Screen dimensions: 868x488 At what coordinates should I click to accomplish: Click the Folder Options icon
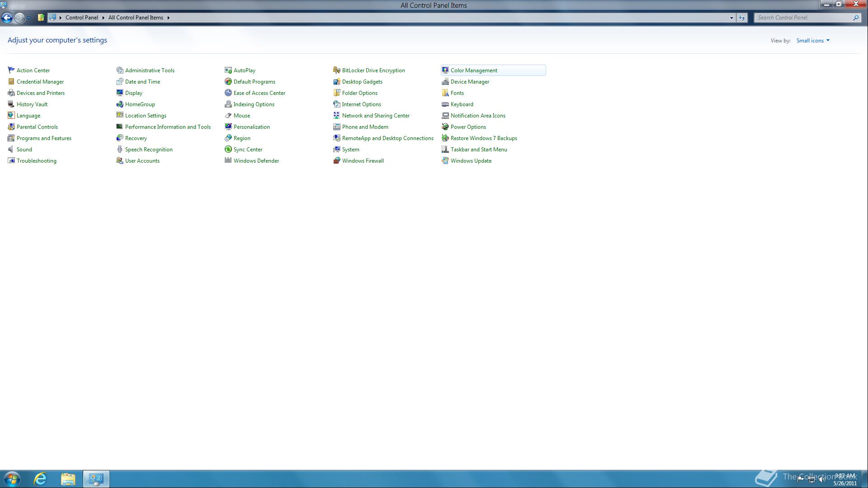337,93
